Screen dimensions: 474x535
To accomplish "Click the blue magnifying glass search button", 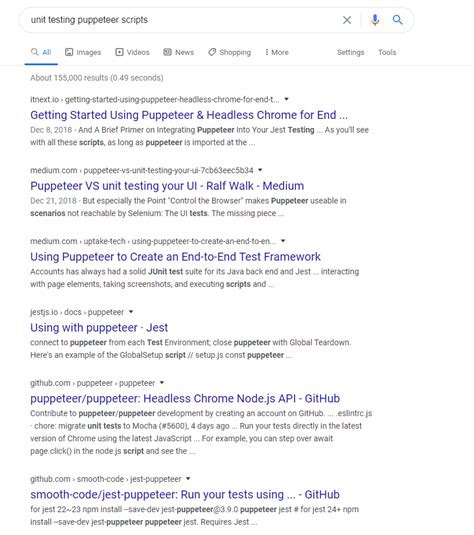I will pyautogui.click(x=397, y=20).
